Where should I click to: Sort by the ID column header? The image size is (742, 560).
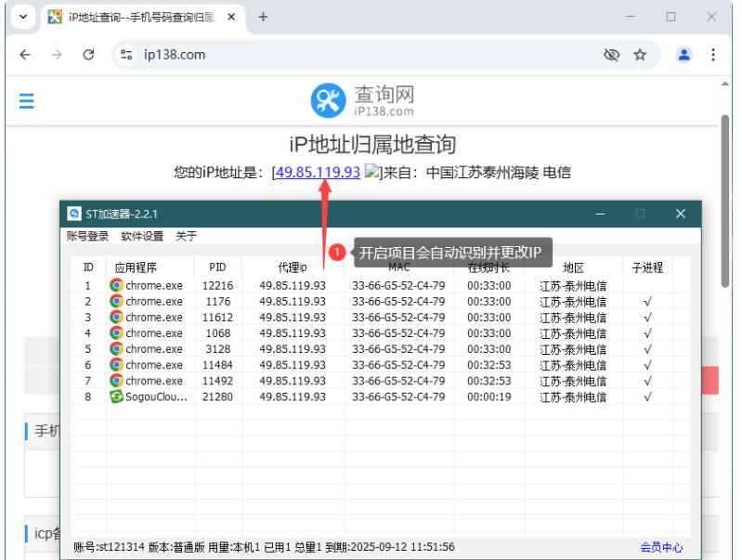[88, 267]
